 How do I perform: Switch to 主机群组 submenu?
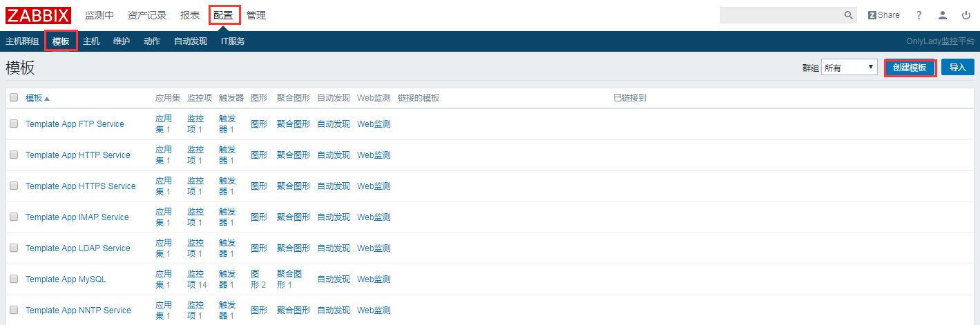pos(22,41)
